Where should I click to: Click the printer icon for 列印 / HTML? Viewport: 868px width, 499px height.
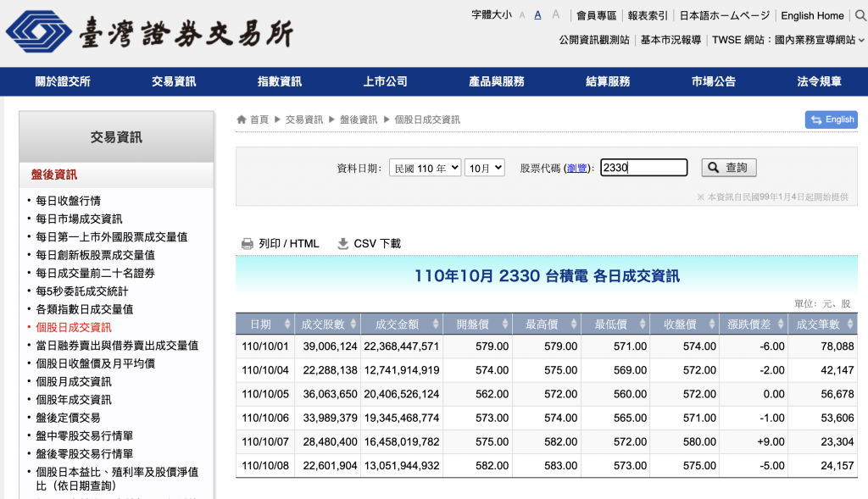coord(247,243)
